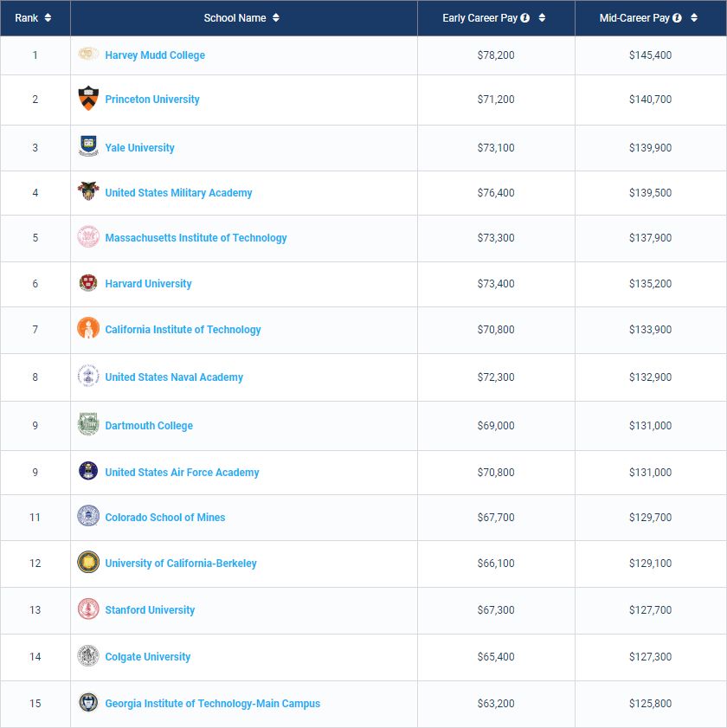This screenshot has width=727, height=728.
Task: Click the Georgia Tech seal logo
Action: [88, 702]
